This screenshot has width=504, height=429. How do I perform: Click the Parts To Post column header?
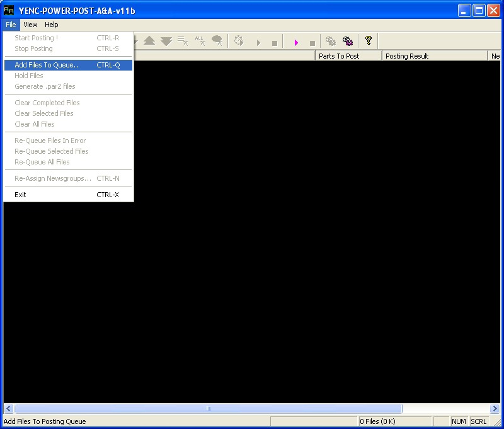click(x=348, y=56)
